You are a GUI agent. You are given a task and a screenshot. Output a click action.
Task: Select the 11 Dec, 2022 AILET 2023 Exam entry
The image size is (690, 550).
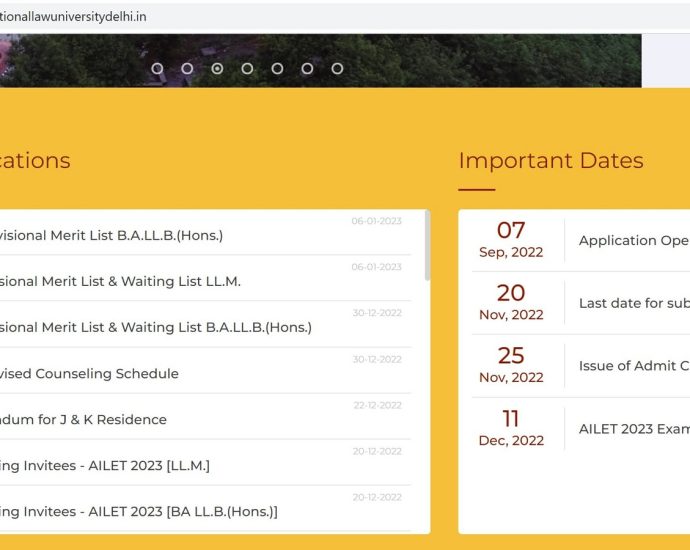pos(580,428)
